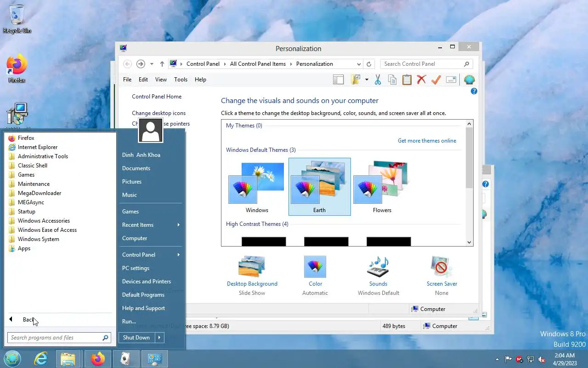Open the Help menu
The width and height of the screenshot is (588, 368).
pyautogui.click(x=200, y=80)
